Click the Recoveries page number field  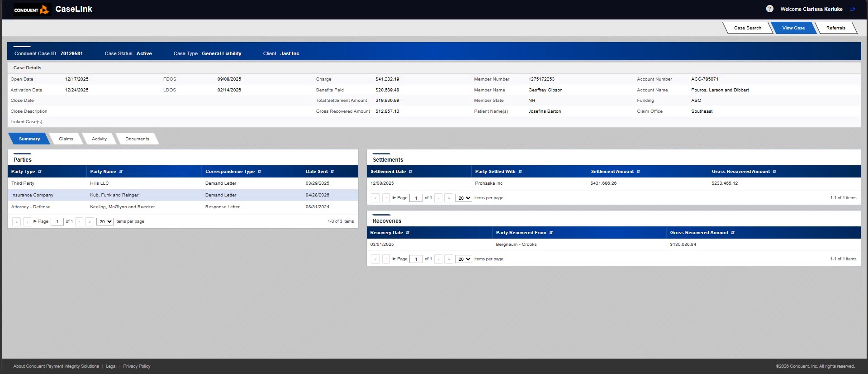click(416, 259)
